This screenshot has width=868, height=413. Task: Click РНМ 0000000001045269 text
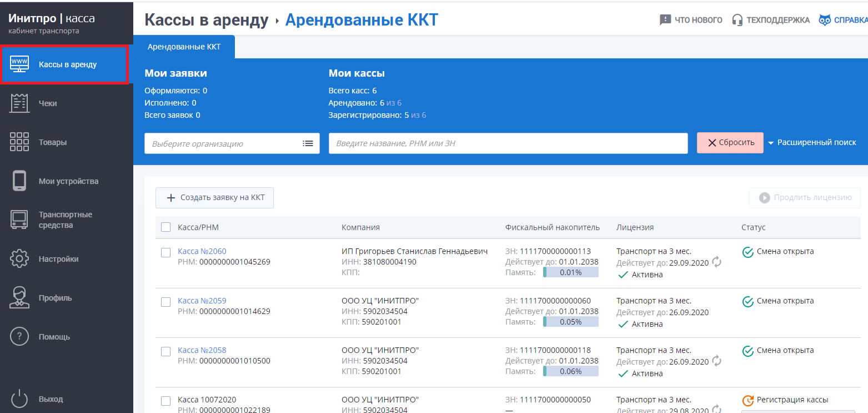tap(235, 262)
